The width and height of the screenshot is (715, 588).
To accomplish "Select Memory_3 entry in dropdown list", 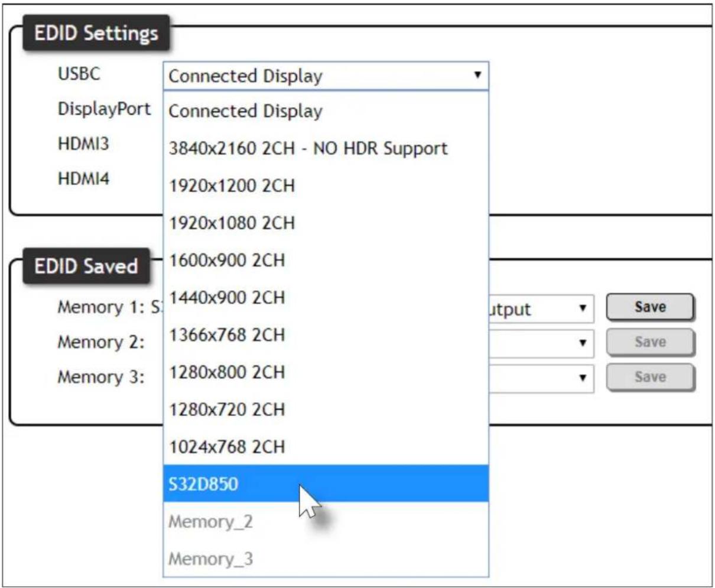I will [x=326, y=558].
